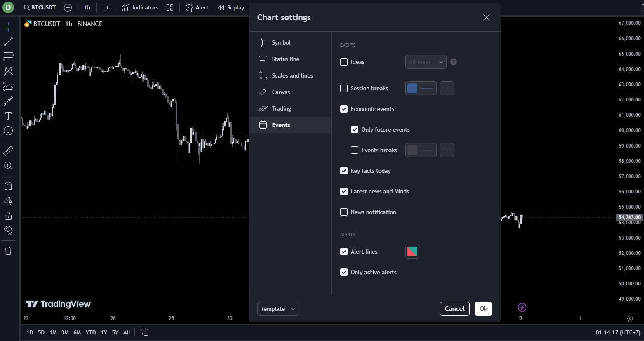Image resolution: width=644 pixels, height=341 pixels.
Task: Pick Events breaks line color
Action: [421, 150]
